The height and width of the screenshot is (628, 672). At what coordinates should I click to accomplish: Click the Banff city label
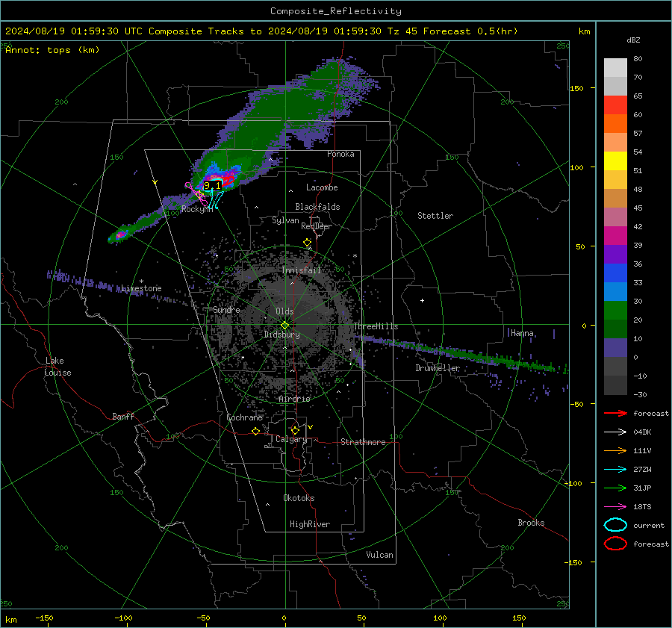[x=123, y=416]
